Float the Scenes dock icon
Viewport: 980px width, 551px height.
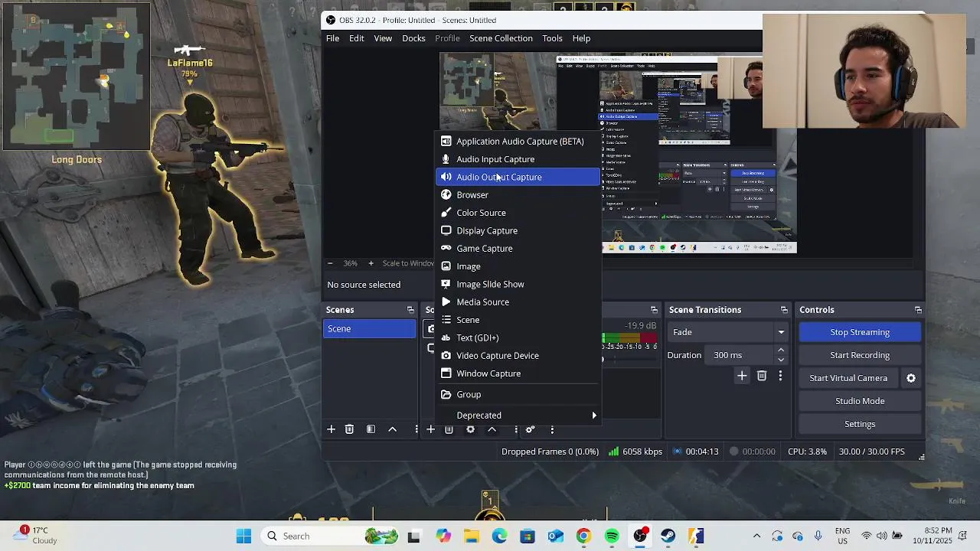410,310
